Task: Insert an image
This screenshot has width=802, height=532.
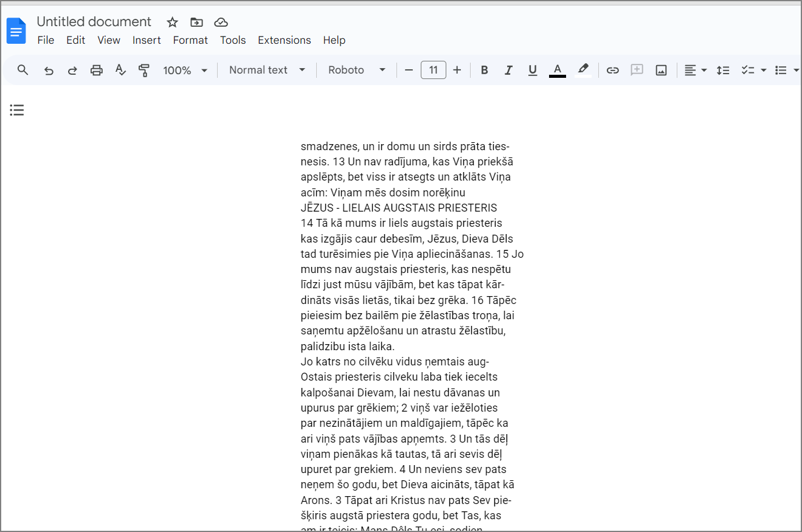Action: 662,71
